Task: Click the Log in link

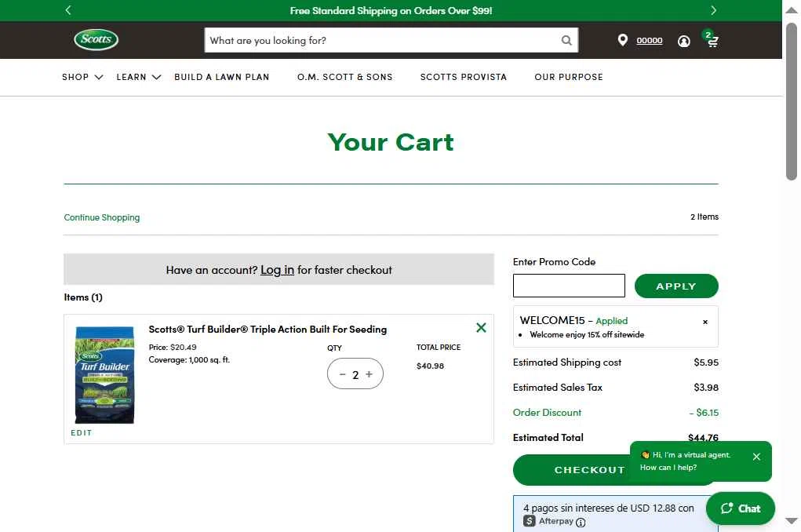Action: click(x=278, y=270)
